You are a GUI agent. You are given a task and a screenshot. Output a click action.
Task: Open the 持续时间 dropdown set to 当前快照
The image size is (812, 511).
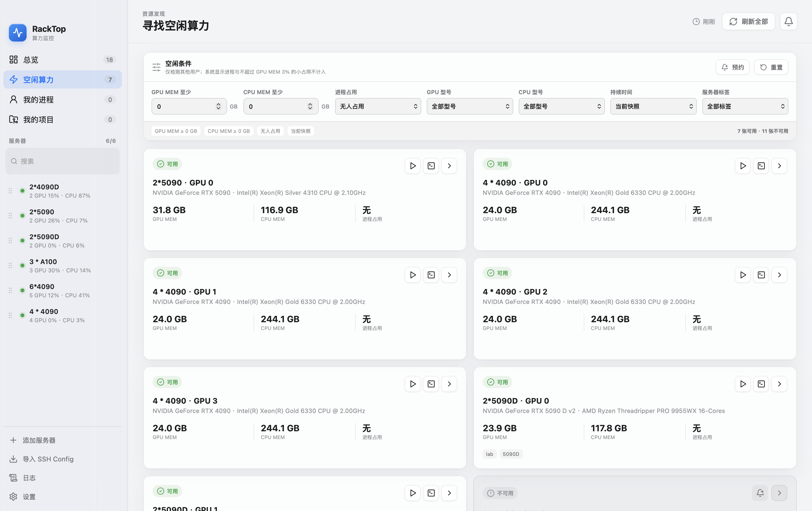coord(653,107)
